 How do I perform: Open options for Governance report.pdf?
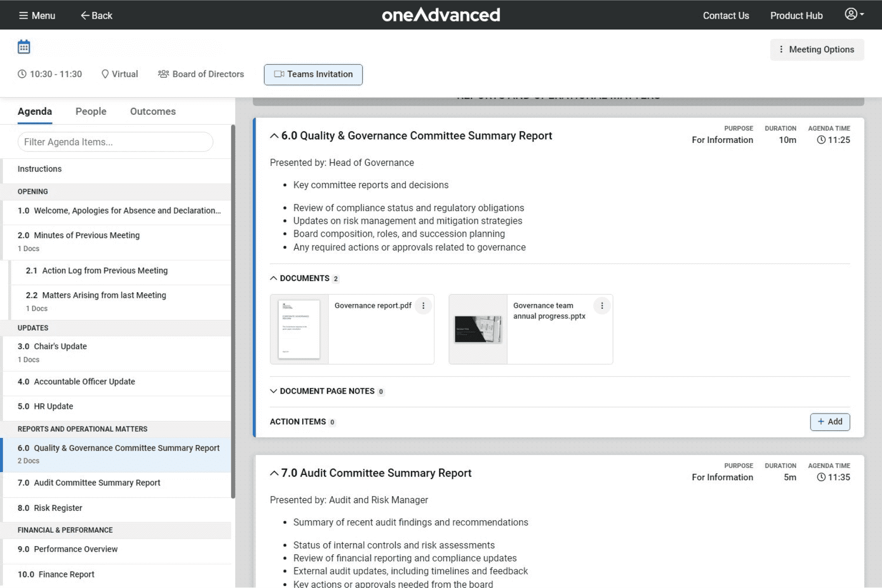[x=423, y=306]
